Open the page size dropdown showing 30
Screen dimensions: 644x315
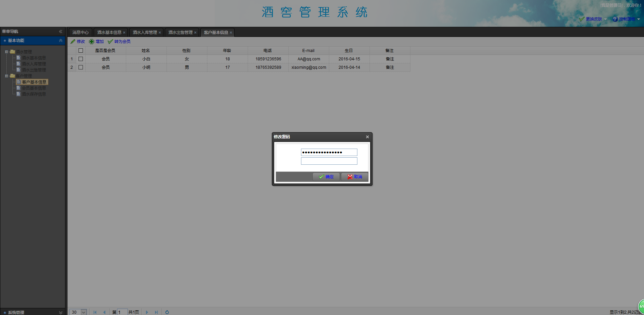tap(84, 312)
